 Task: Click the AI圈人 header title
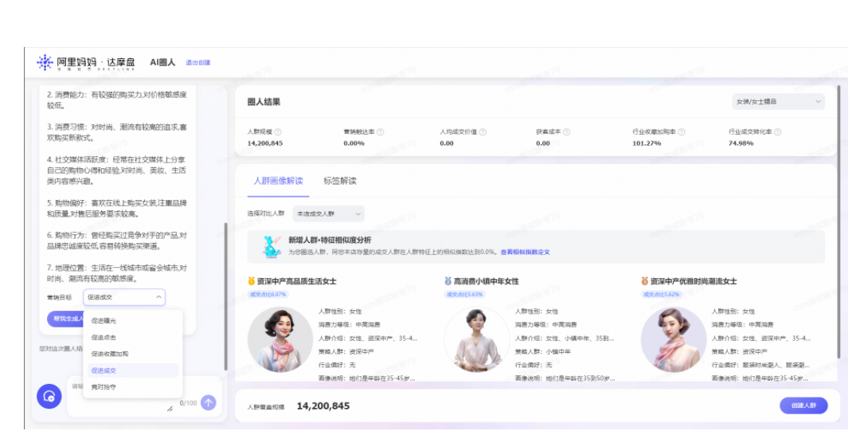click(162, 63)
